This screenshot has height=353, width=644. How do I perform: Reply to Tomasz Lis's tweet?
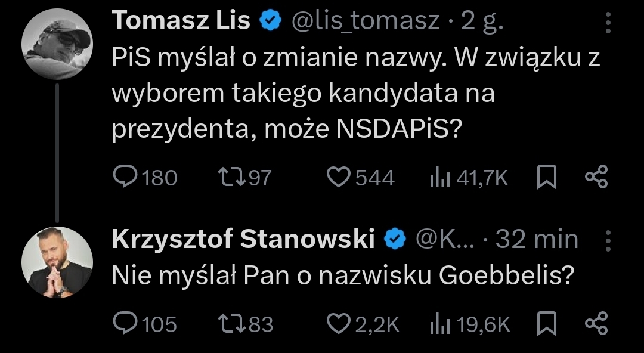(x=125, y=178)
